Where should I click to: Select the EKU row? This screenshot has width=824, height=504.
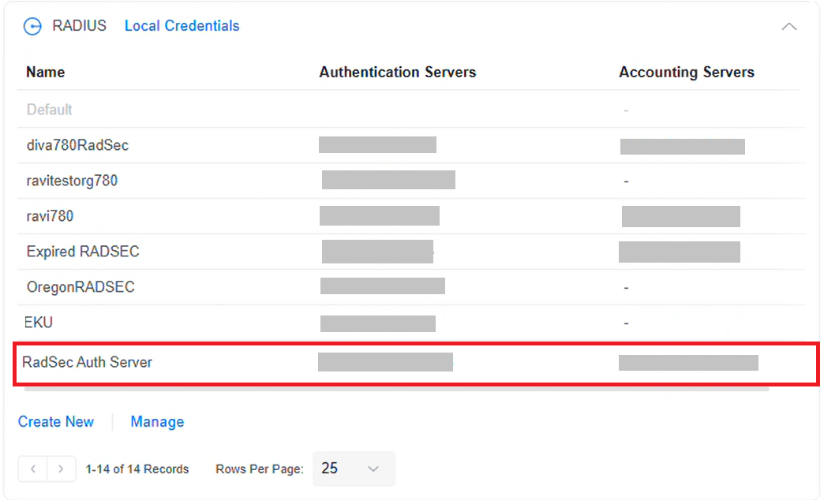[39, 323]
